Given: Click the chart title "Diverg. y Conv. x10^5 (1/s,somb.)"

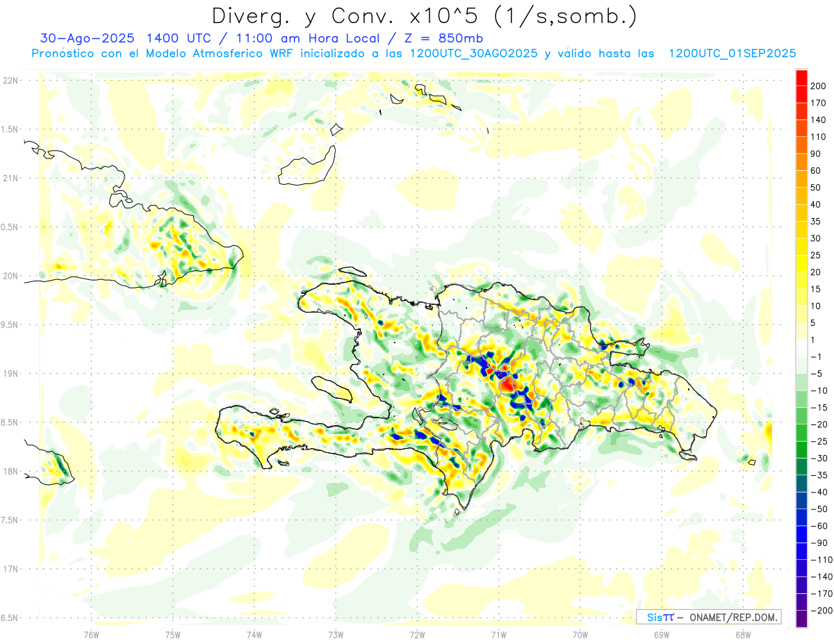Looking at the screenshot, I should pos(424,15).
